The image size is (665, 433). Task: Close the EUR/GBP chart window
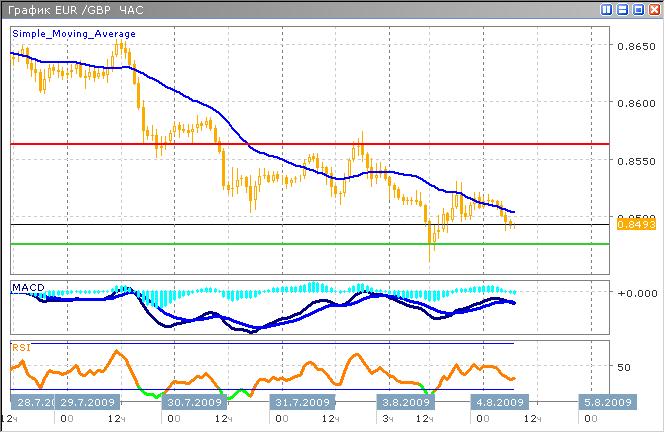[653, 9]
